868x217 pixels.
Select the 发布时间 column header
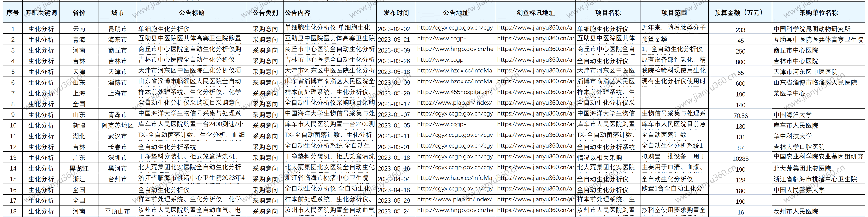pyautogui.click(x=396, y=13)
